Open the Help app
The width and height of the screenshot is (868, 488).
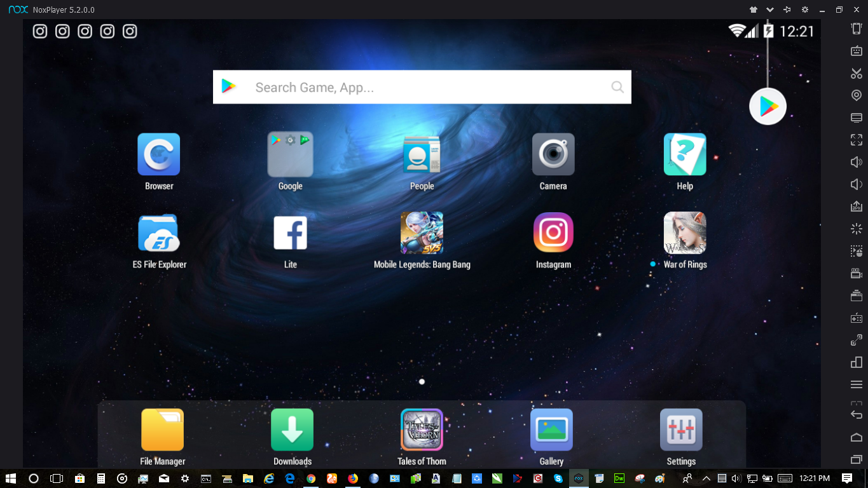pos(685,154)
